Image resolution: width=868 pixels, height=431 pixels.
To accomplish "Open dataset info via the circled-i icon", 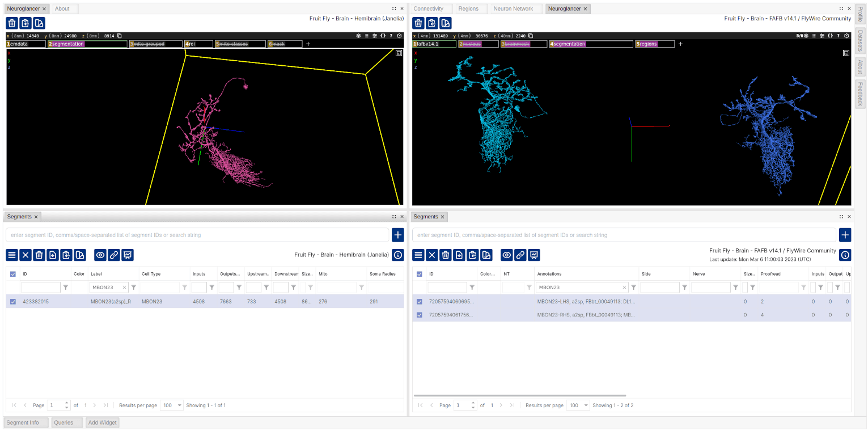I will pyautogui.click(x=397, y=255).
